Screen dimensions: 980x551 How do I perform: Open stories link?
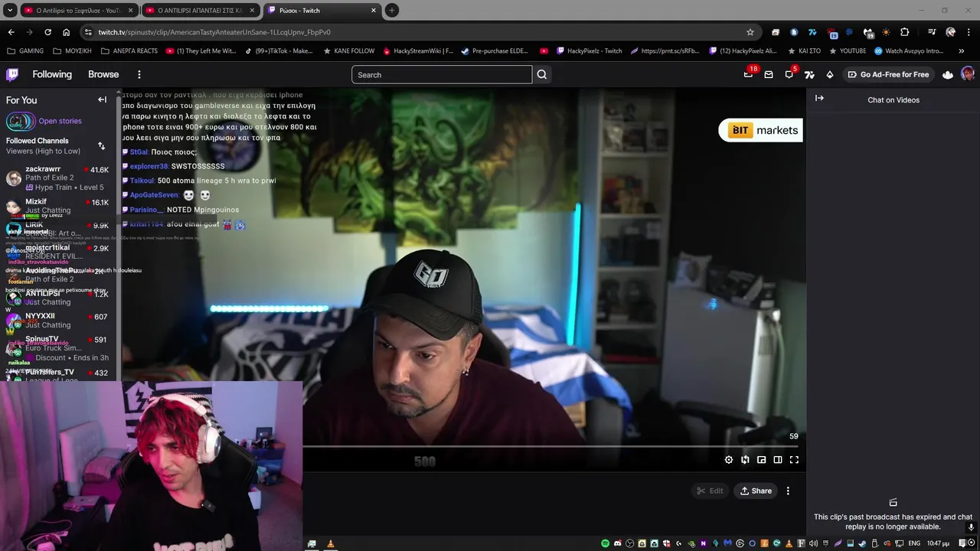[x=60, y=121]
